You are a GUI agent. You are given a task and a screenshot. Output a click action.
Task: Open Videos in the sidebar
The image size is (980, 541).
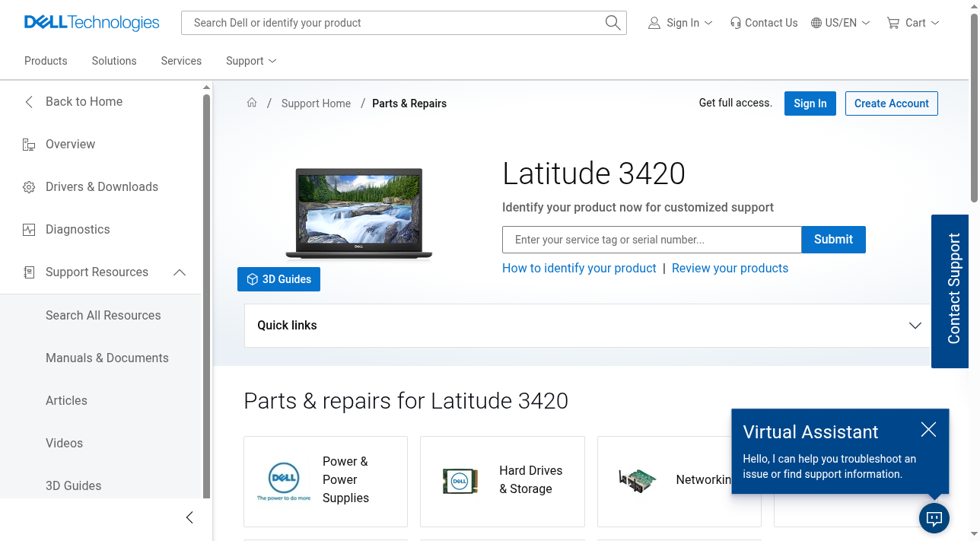click(64, 443)
